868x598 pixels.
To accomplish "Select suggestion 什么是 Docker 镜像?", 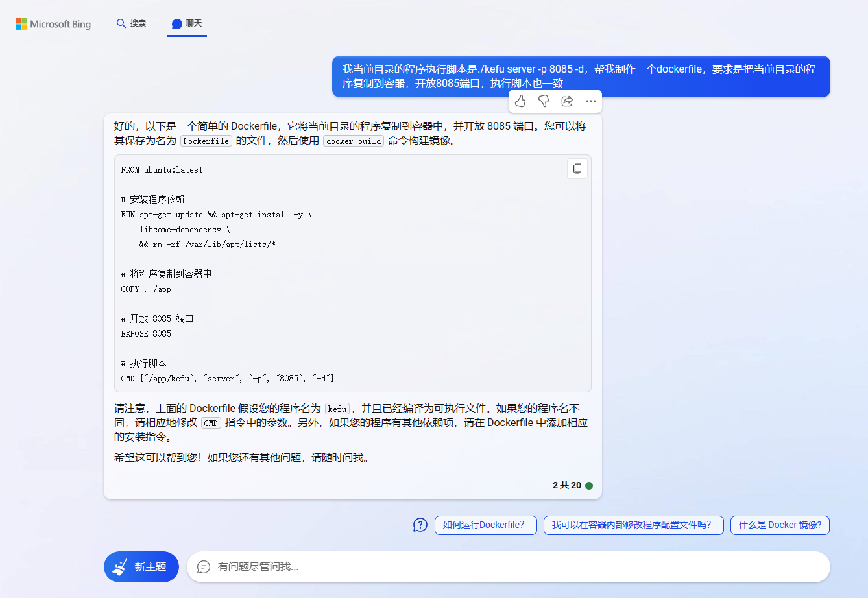I will tap(780, 525).
